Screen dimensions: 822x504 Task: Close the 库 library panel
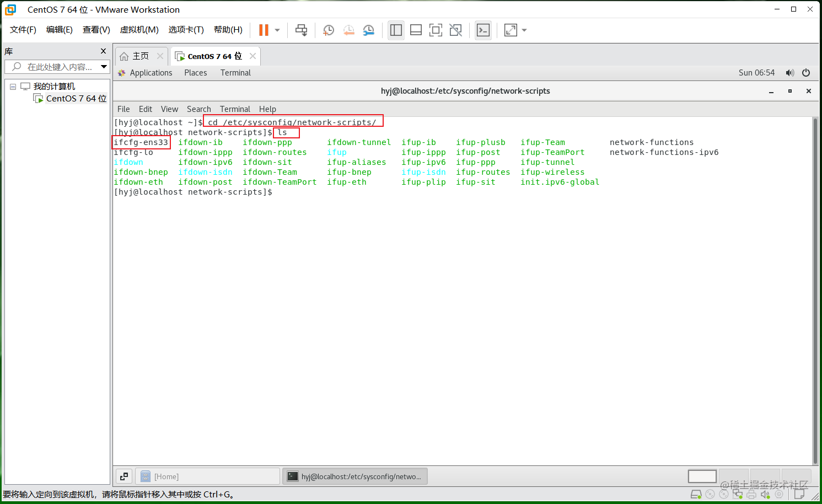[103, 51]
